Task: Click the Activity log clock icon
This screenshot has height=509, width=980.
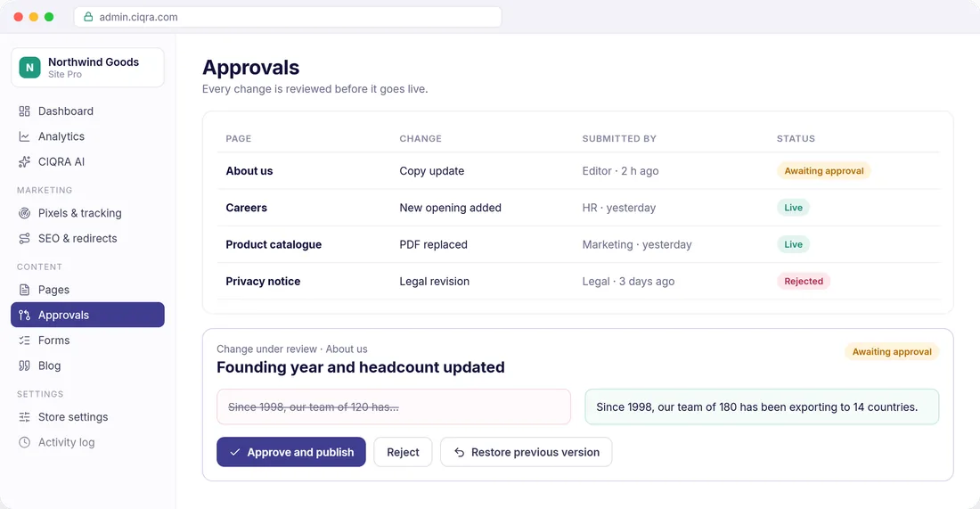Action: (x=24, y=442)
